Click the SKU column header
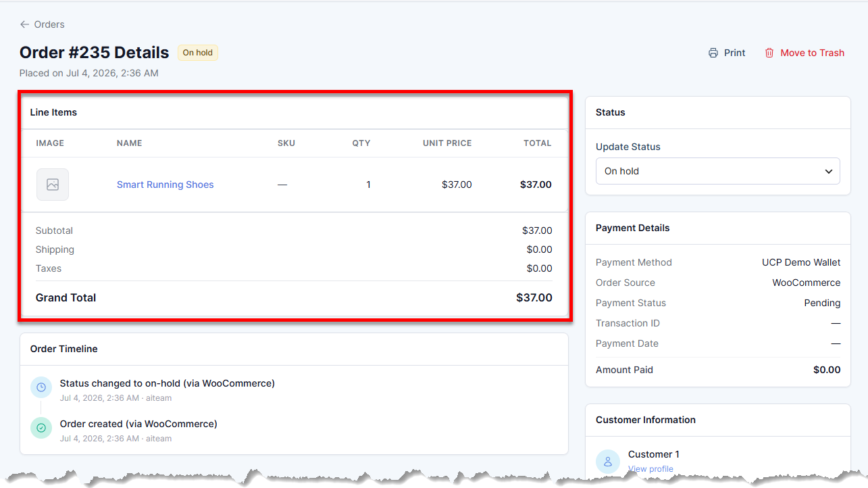Viewport: 868px width, 488px height. 286,143
